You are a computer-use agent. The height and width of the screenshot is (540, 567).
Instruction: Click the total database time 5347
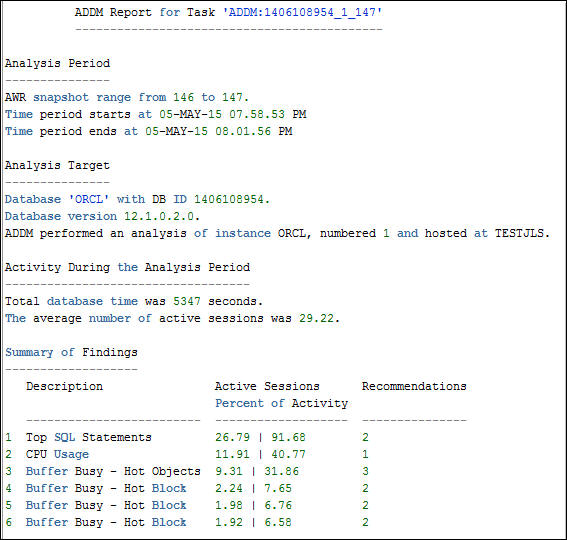(x=187, y=301)
